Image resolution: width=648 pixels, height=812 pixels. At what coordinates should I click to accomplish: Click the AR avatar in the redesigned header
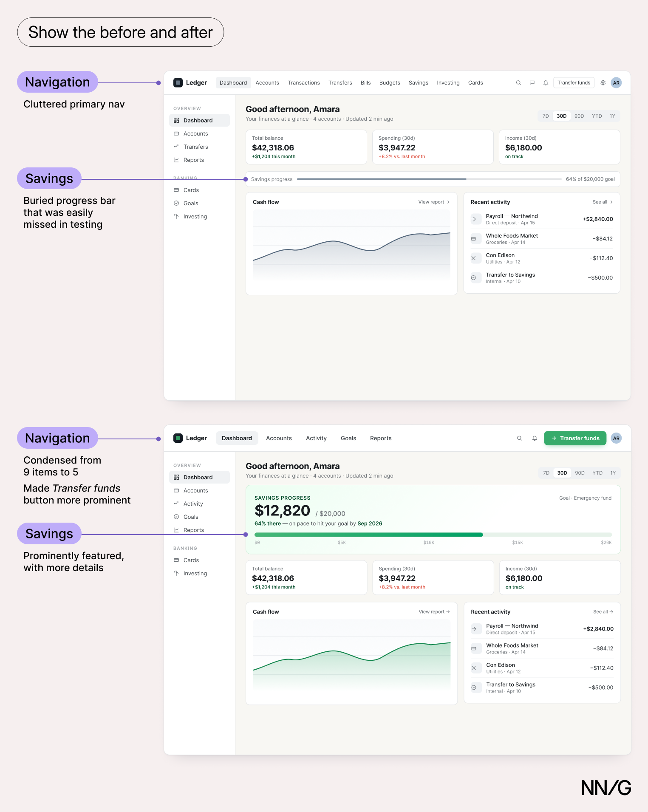(x=616, y=438)
